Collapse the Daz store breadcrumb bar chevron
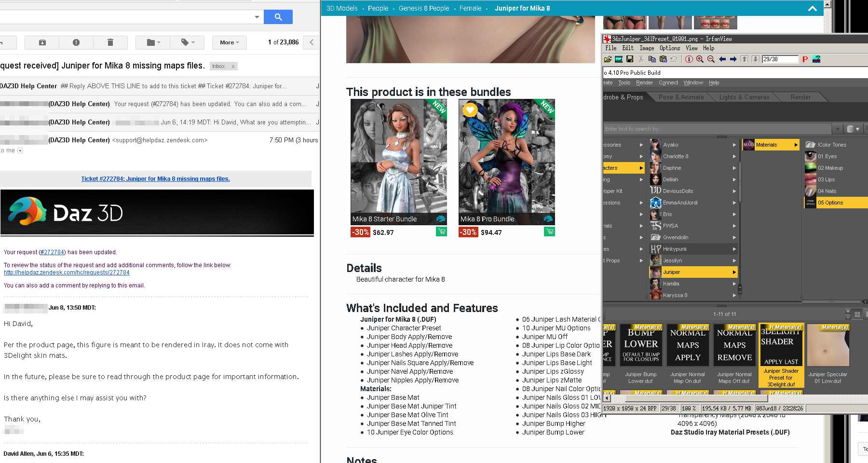 [x=813, y=8]
